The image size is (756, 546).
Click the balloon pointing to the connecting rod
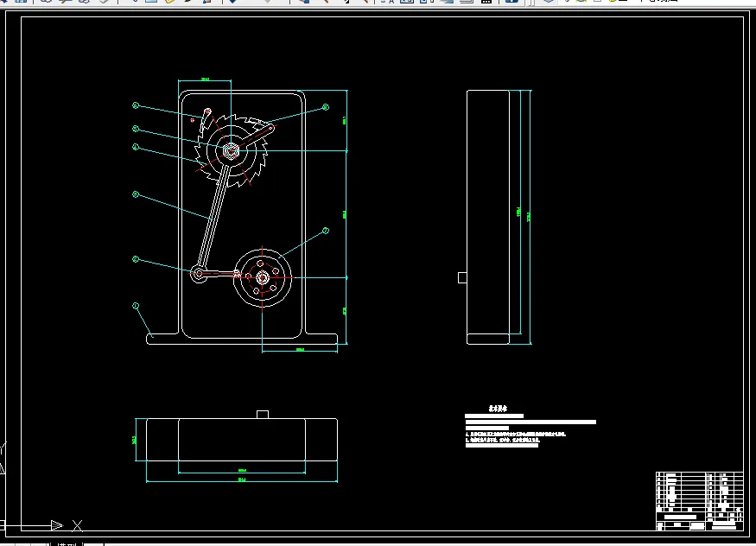pyautogui.click(x=136, y=194)
